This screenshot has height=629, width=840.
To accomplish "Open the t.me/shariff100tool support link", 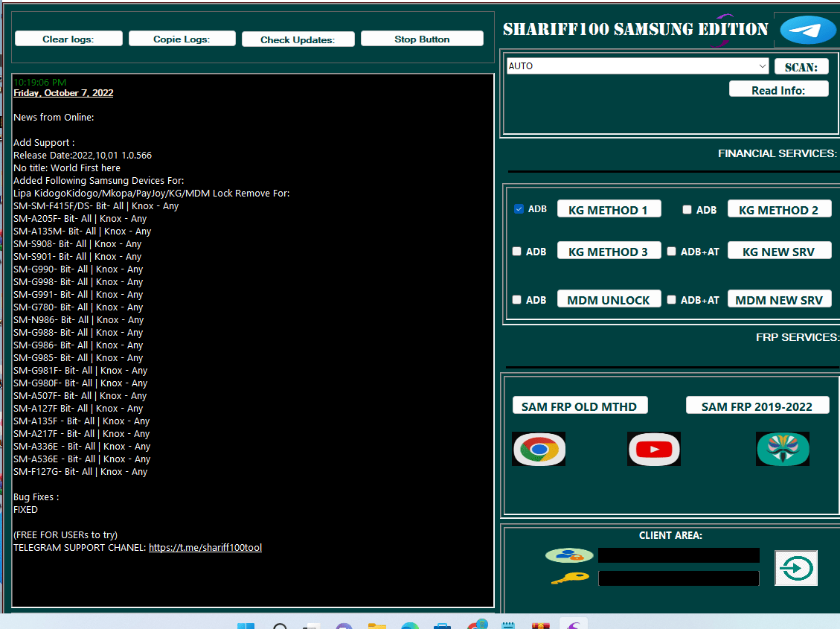I will 205,548.
